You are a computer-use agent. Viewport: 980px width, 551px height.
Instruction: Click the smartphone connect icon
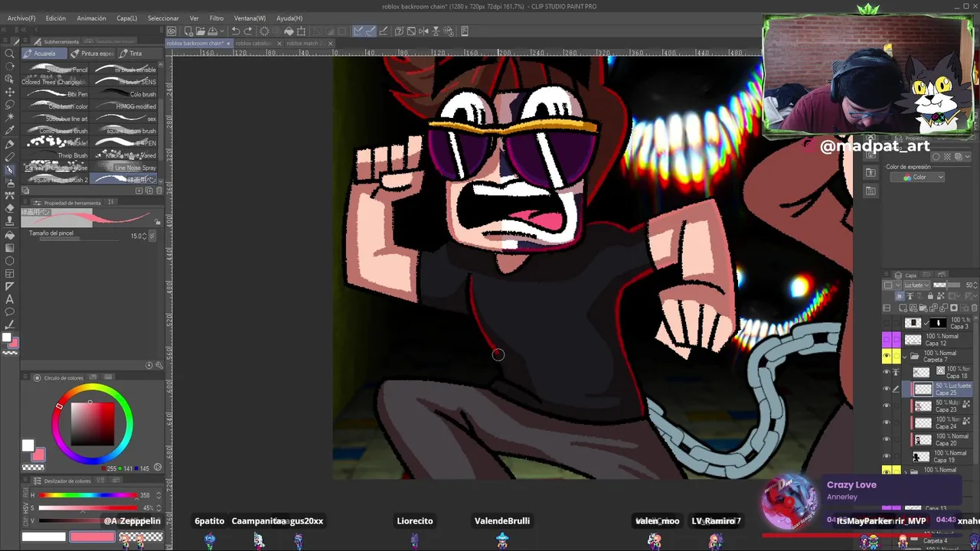point(466,31)
